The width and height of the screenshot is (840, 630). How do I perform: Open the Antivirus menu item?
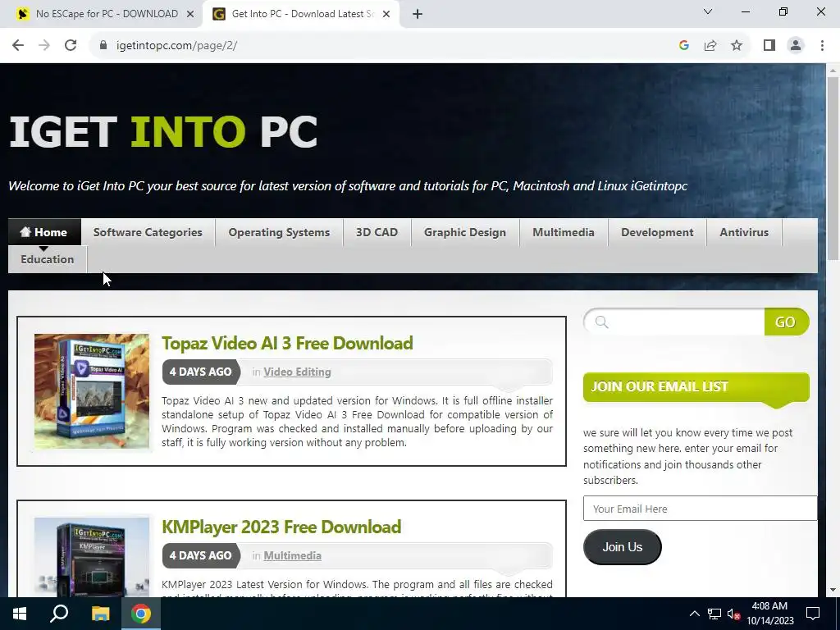744,232
